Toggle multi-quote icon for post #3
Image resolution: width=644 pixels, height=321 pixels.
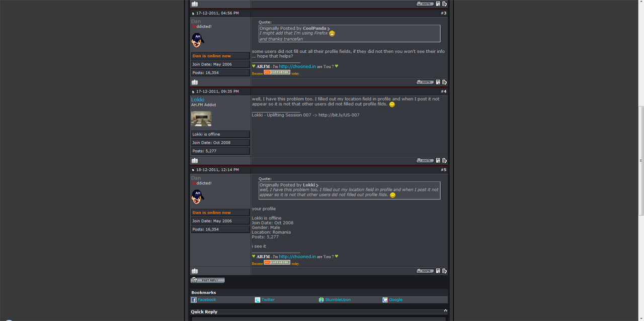(x=438, y=82)
